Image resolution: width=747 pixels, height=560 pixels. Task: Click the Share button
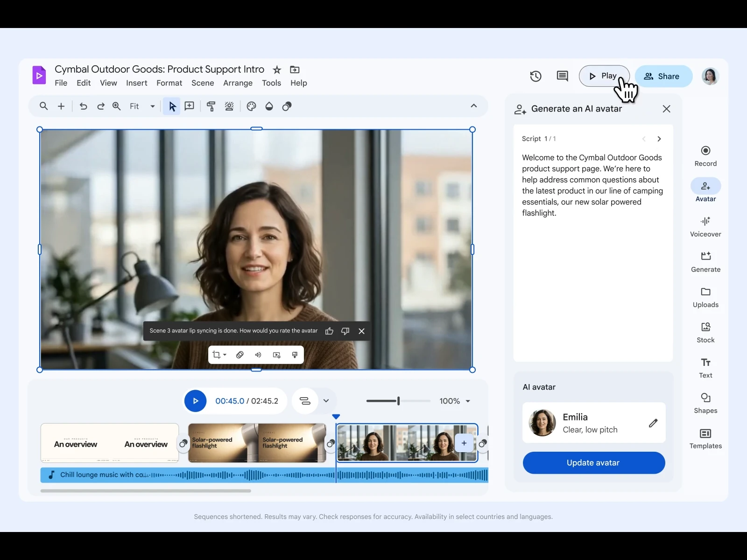coord(663,76)
